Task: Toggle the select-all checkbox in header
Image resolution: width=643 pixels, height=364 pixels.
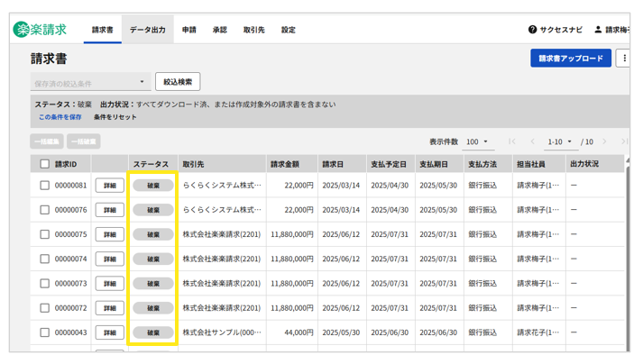Action: click(x=44, y=164)
